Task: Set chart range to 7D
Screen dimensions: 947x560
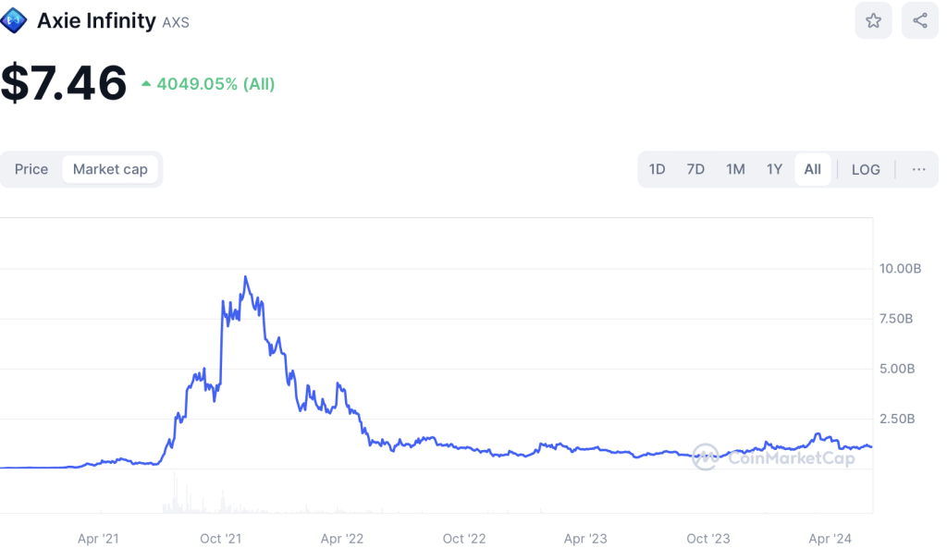Action: pos(695,169)
